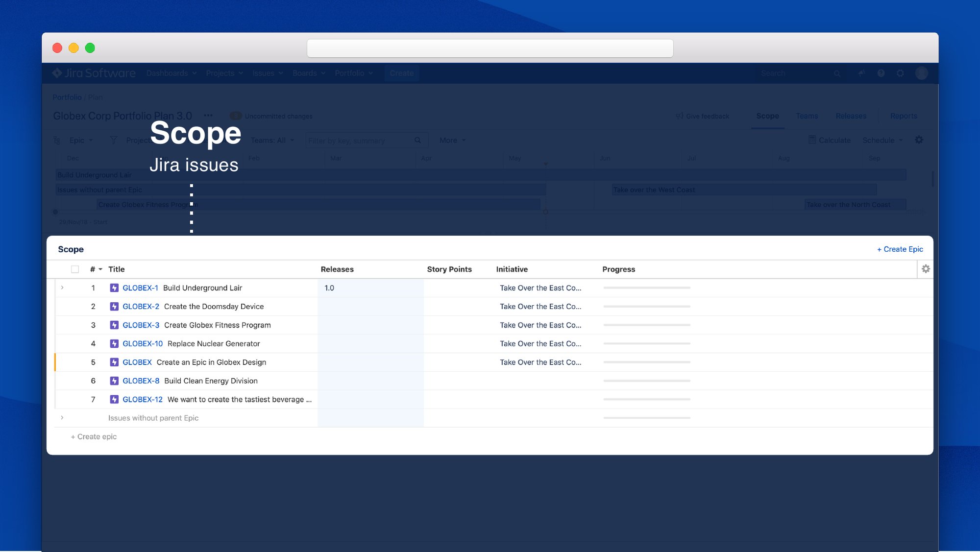Open Jira administration gear in the top bar
The height and width of the screenshot is (552, 980).
(901, 73)
